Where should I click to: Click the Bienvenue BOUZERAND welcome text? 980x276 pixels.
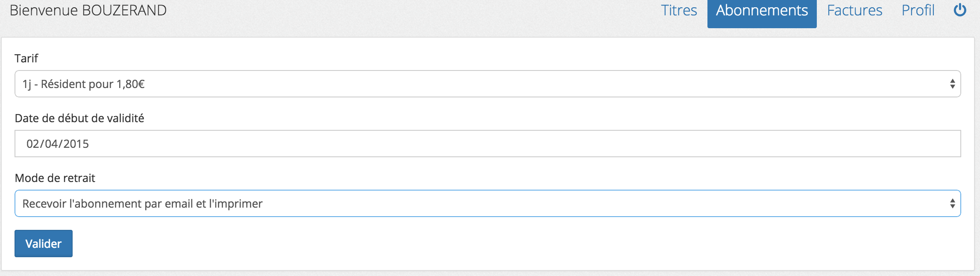88,10
